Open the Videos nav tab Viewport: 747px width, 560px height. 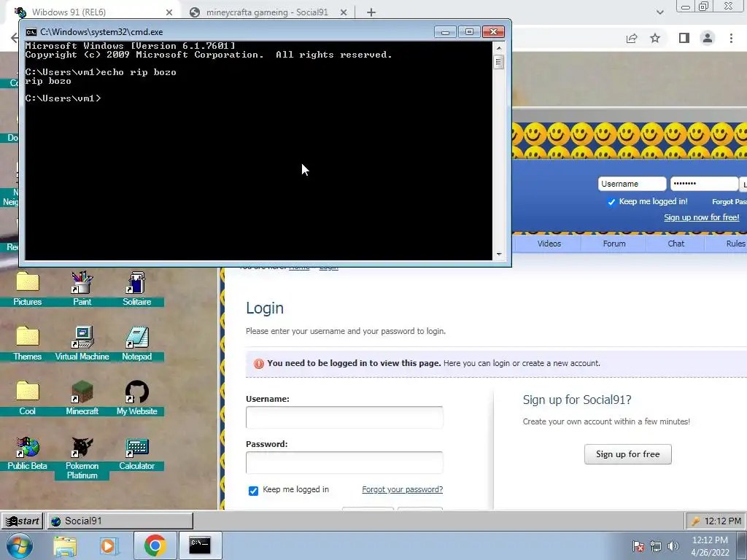point(549,244)
